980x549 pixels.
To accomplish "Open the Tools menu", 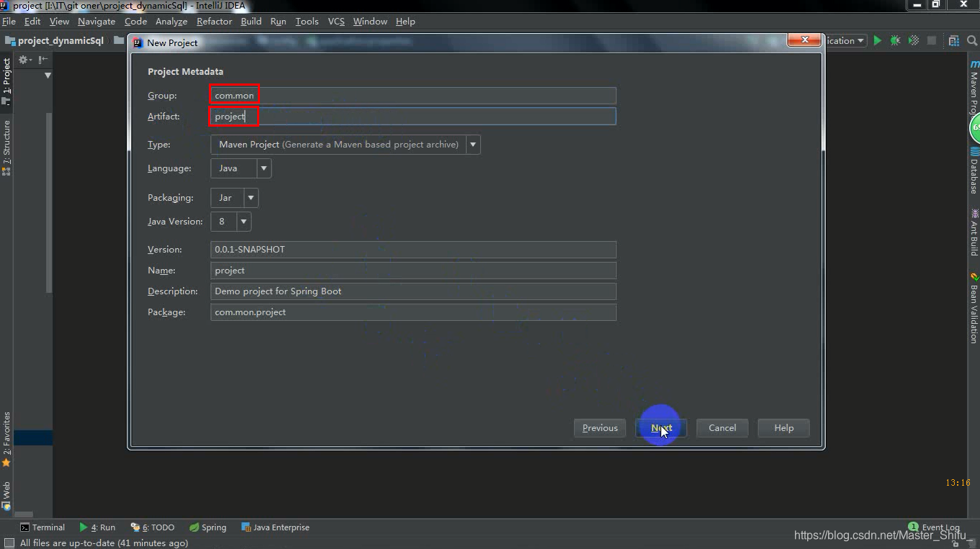I will (x=307, y=22).
